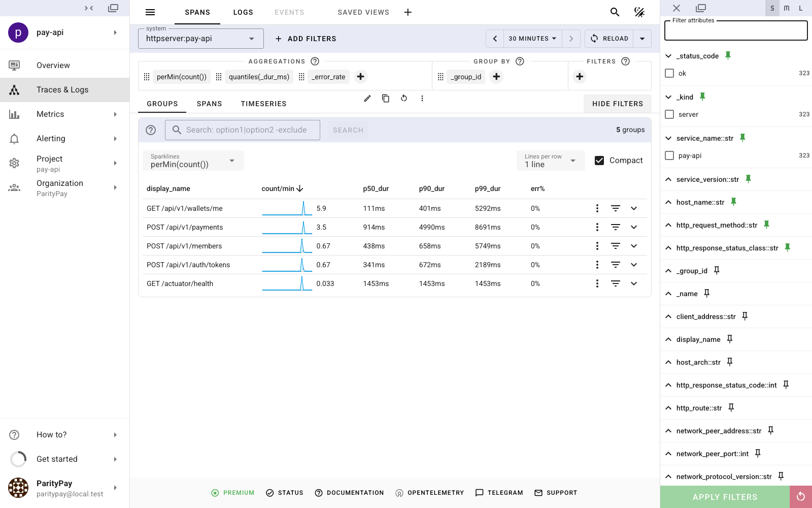The height and width of the screenshot is (508, 812).
Task: Open aggregations help question icon
Action: point(315,61)
